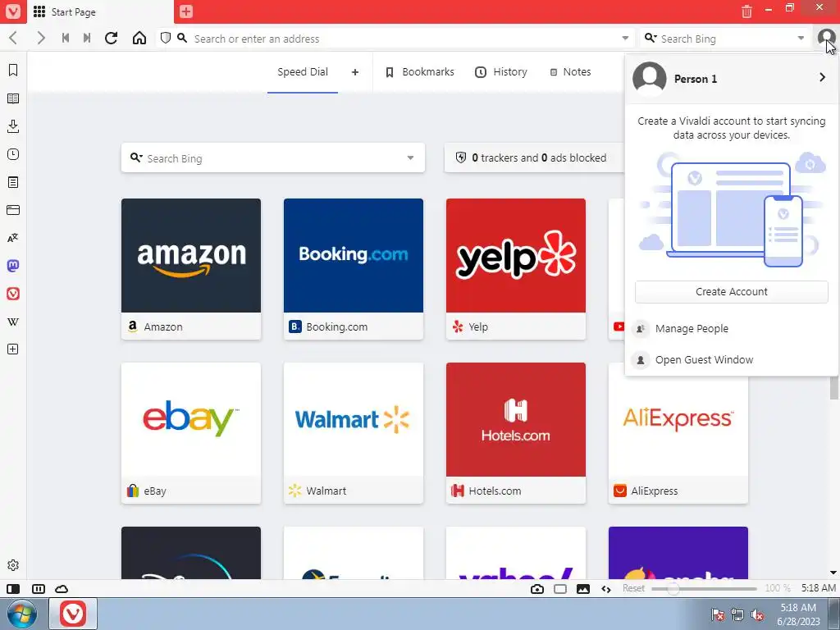Adjust the page zoom slider
Screen dimensions: 840x630
tap(704, 589)
